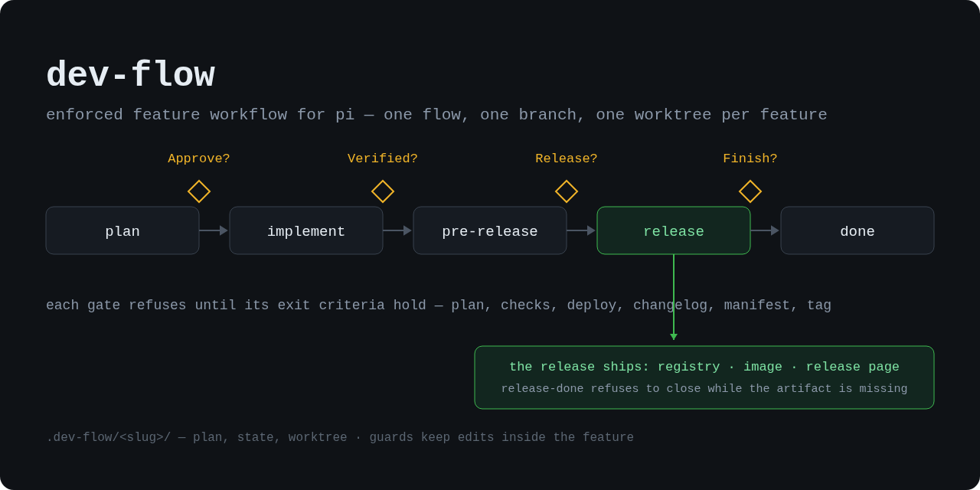The width and height of the screenshot is (980, 490).
Task: Click 'the release ships: registry' text
Action: coord(704,367)
